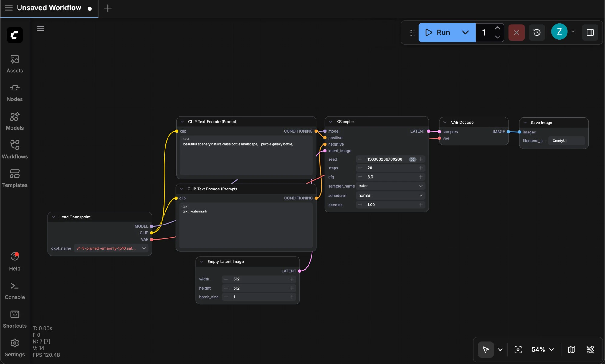Open the Models panel in the sidebar
605x364 pixels.
(15, 120)
